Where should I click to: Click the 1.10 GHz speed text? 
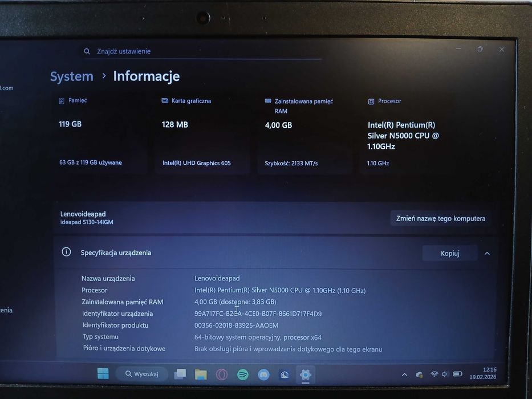coord(378,163)
